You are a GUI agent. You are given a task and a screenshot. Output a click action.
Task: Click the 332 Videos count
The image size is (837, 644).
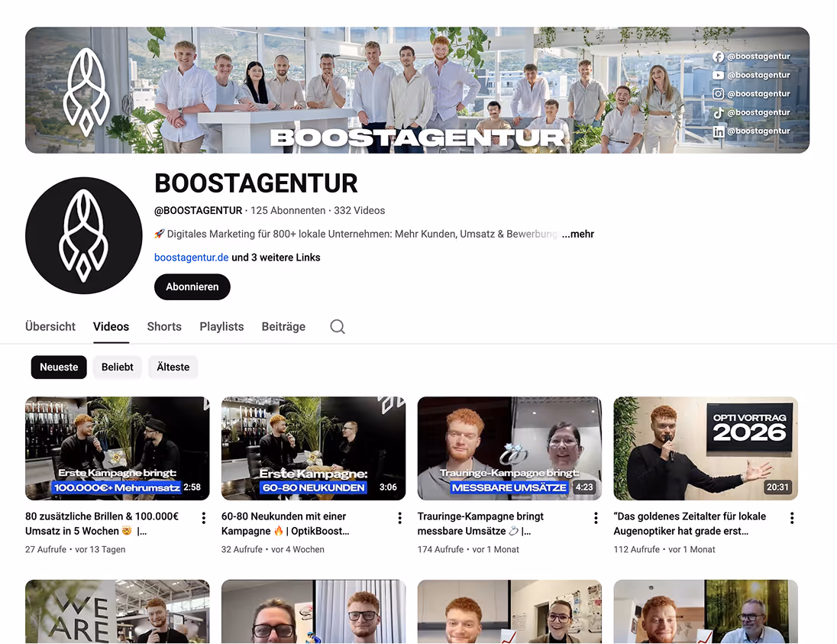[359, 210]
